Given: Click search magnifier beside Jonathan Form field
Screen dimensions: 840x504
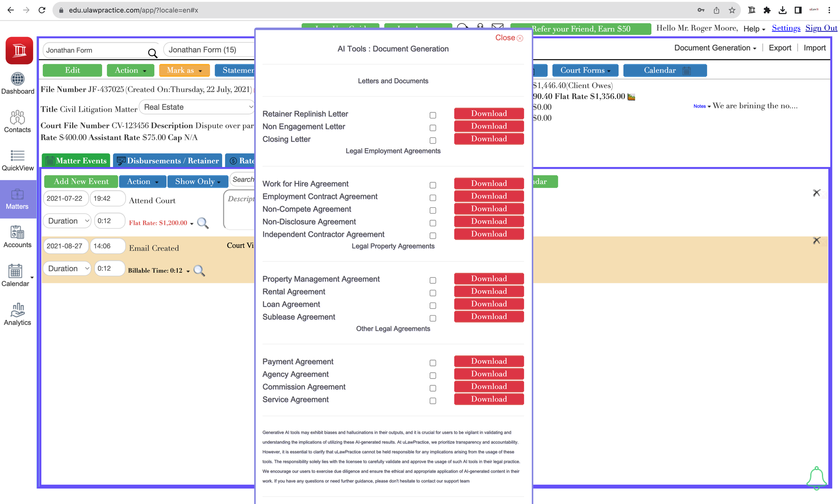Looking at the screenshot, I should (x=152, y=53).
